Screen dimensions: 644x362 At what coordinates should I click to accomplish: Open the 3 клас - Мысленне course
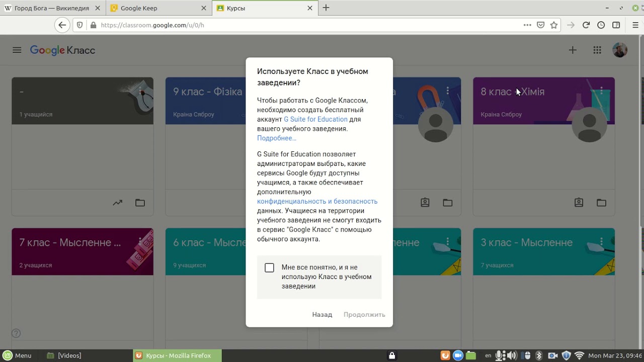tap(526, 242)
